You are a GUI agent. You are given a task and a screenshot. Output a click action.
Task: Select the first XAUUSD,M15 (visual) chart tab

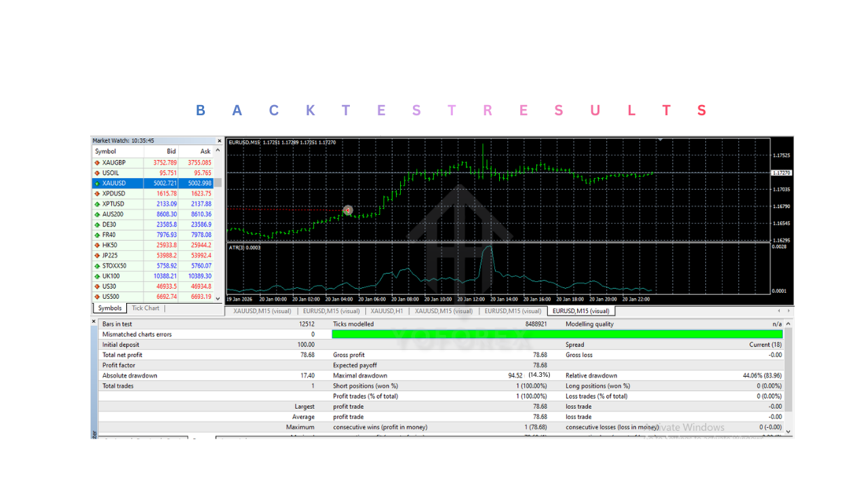point(262,311)
